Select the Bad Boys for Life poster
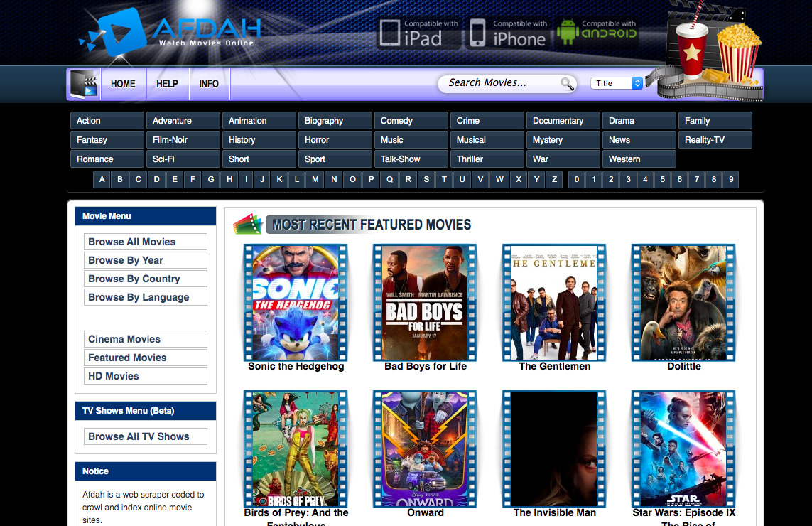Screen dimensions: 812x526 click(x=425, y=302)
